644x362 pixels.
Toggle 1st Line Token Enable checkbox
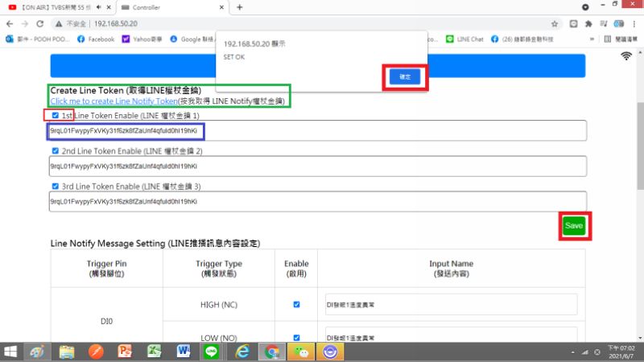[x=55, y=116]
